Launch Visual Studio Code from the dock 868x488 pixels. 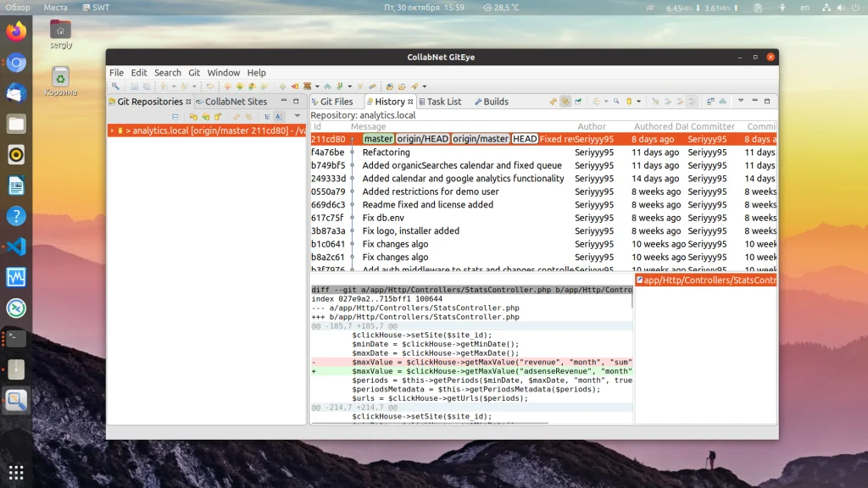(x=16, y=247)
